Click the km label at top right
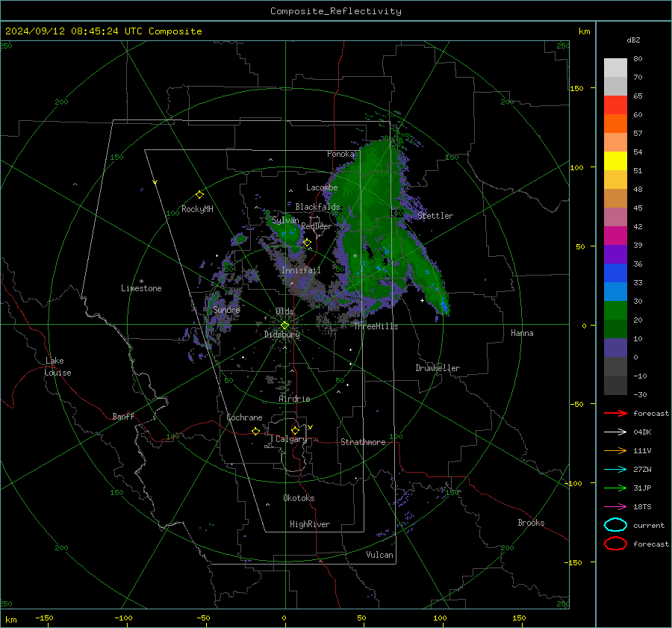Viewport: 672px width, 628px height. click(x=584, y=31)
